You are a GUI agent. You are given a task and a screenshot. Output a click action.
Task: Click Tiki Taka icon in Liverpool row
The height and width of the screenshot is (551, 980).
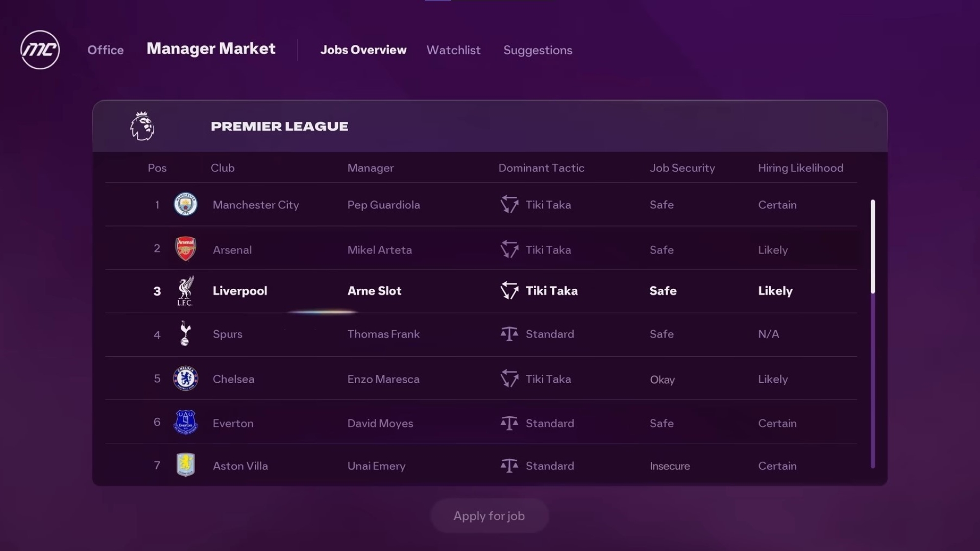(x=509, y=291)
